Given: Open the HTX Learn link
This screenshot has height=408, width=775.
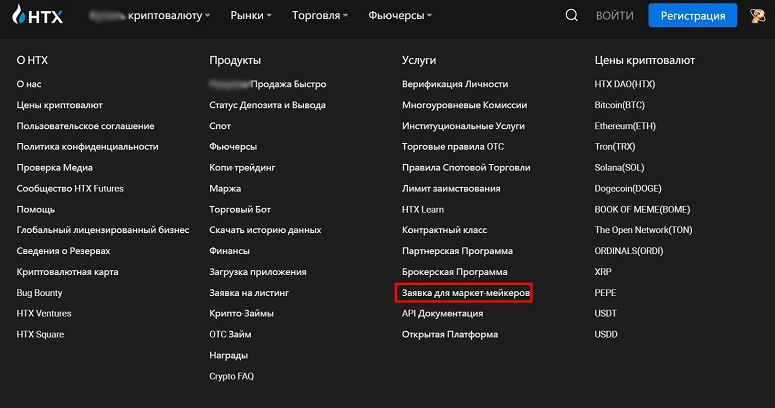Looking at the screenshot, I should click(423, 209).
